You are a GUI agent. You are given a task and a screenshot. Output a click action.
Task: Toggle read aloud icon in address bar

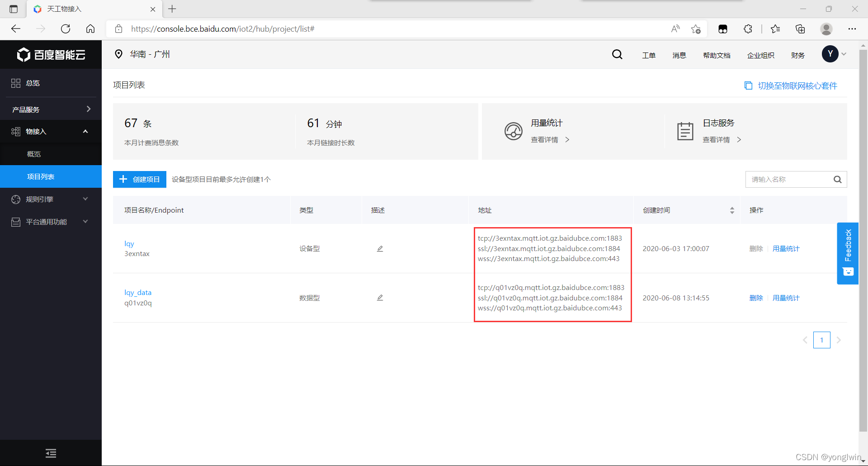(x=675, y=29)
